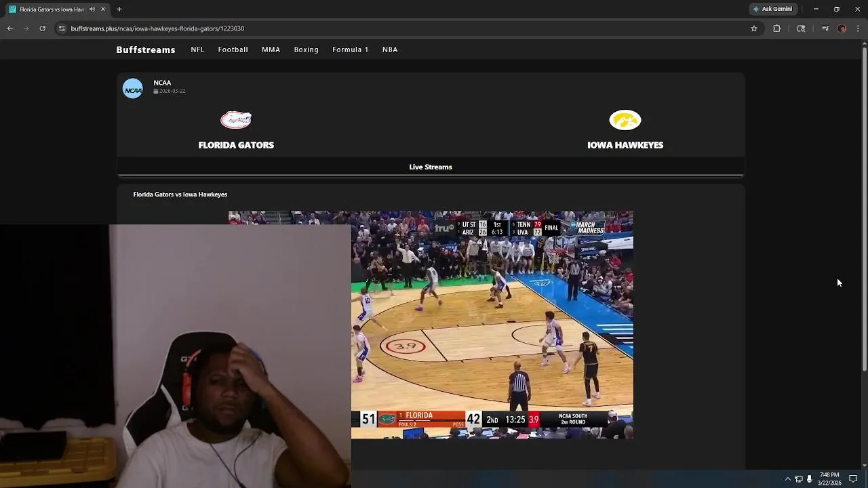Click the NCAA league label
This screenshot has width=868, height=488.
click(x=162, y=83)
